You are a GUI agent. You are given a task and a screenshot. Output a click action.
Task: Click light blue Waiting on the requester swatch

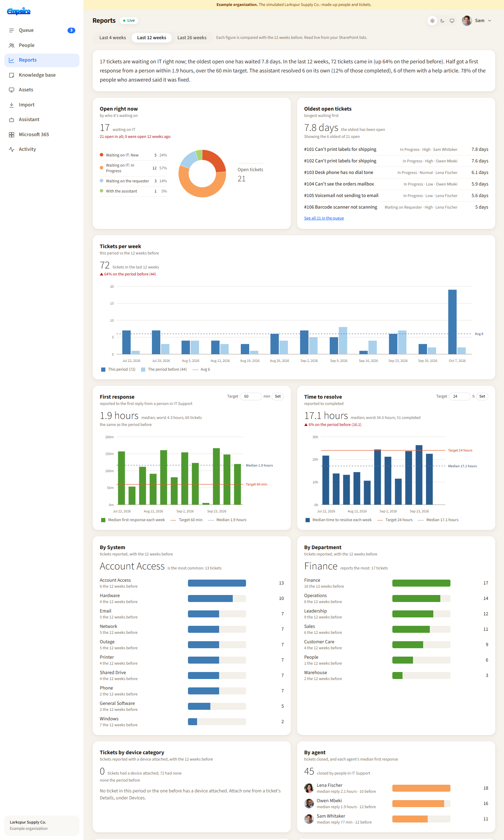[101, 181]
